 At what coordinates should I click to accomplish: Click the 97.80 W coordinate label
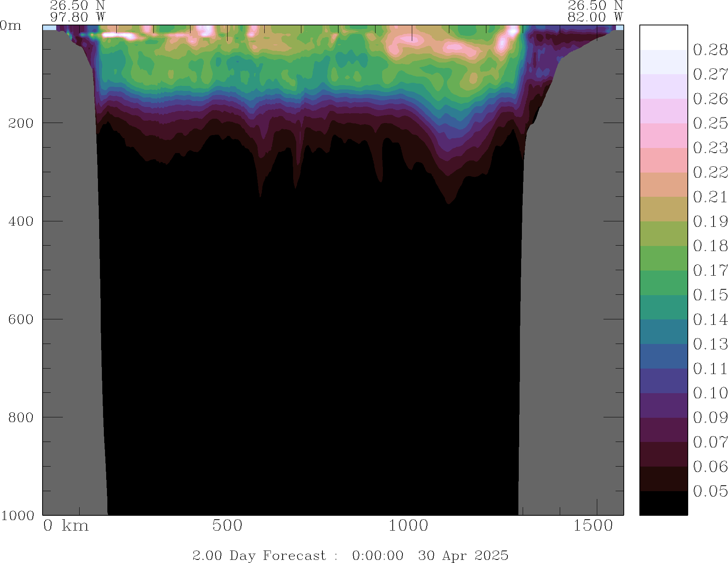(x=77, y=17)
